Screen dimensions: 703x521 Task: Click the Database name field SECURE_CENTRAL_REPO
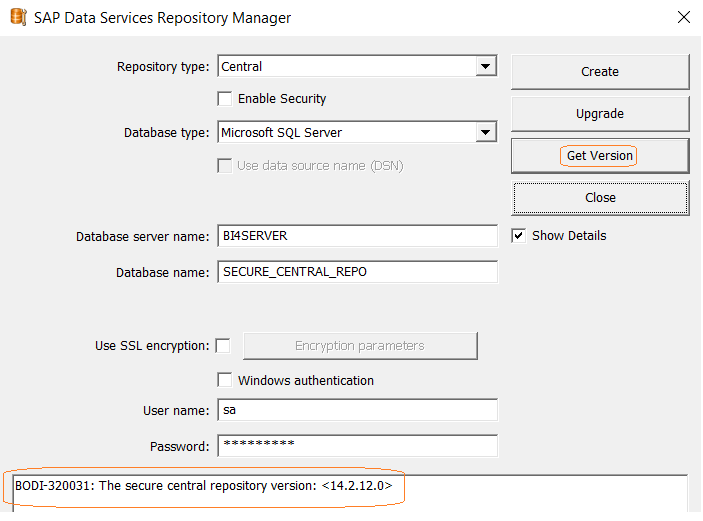(357, 272)
